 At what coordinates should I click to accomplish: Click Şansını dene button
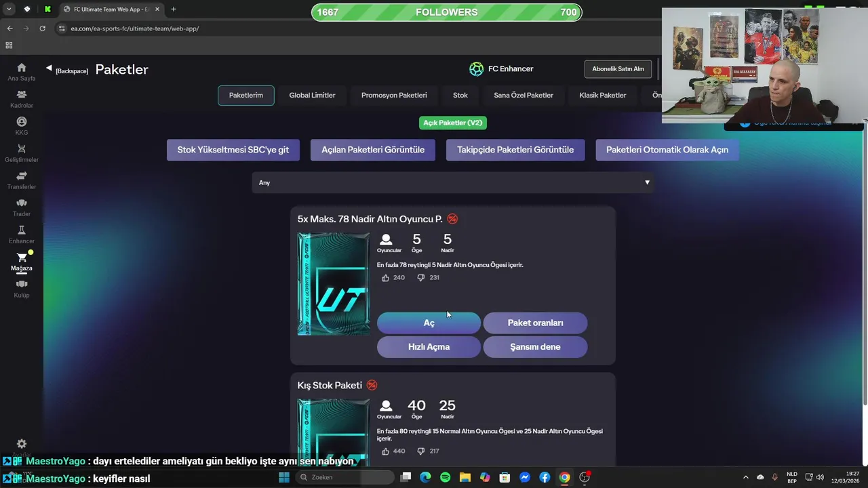536,347
